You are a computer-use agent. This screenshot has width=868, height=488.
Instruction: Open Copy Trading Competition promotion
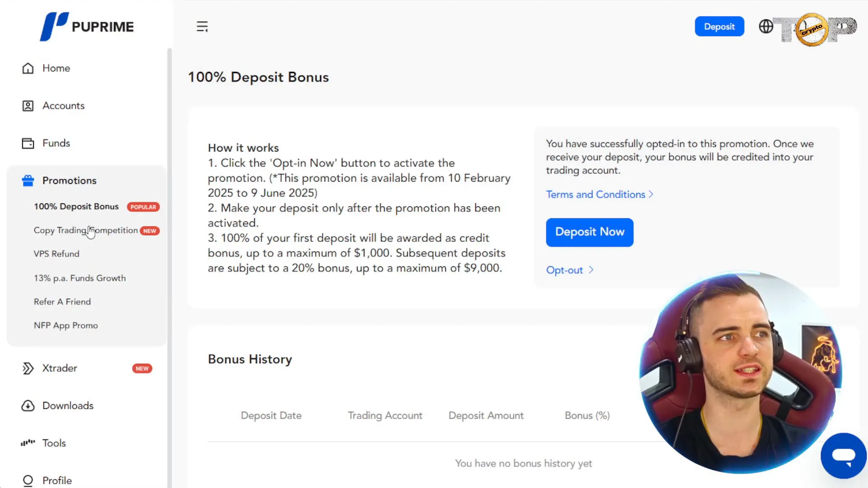pos(86,230)
